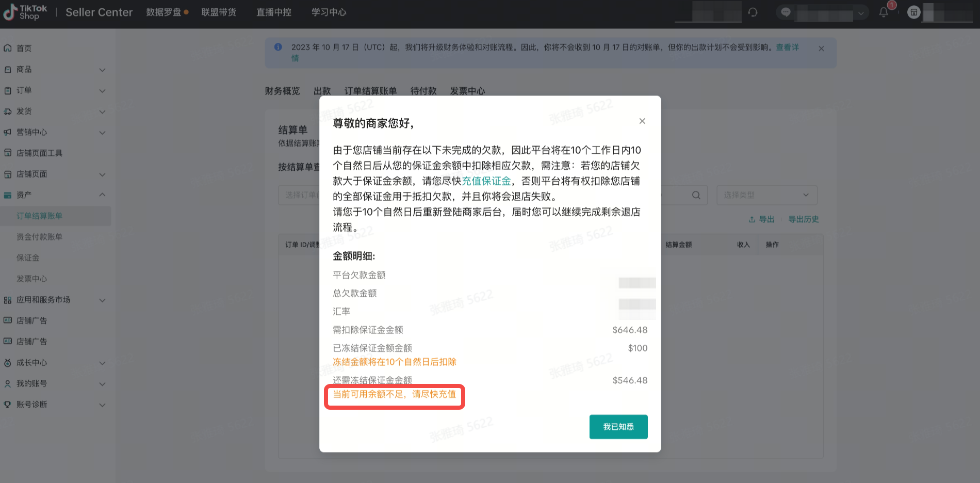Click the search magnifier icon
The width and height of the screenshot is (980, 483).
[x=696, y=195]
